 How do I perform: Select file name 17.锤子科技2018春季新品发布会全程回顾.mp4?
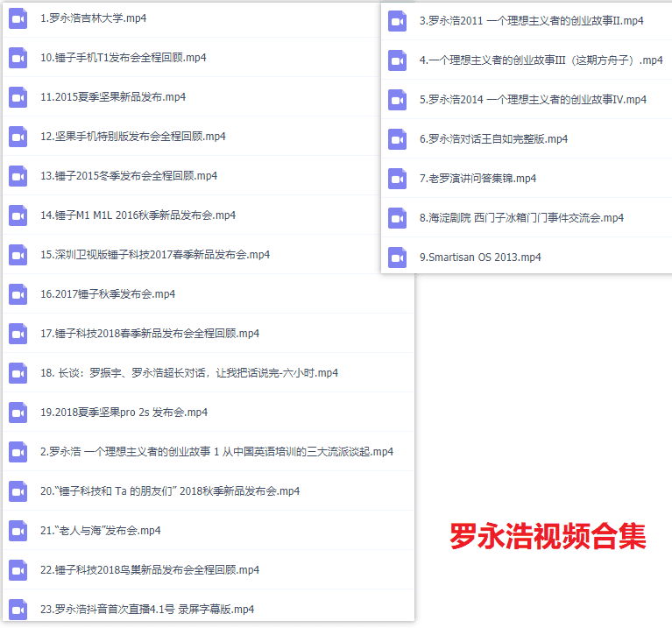coord(150,334)
